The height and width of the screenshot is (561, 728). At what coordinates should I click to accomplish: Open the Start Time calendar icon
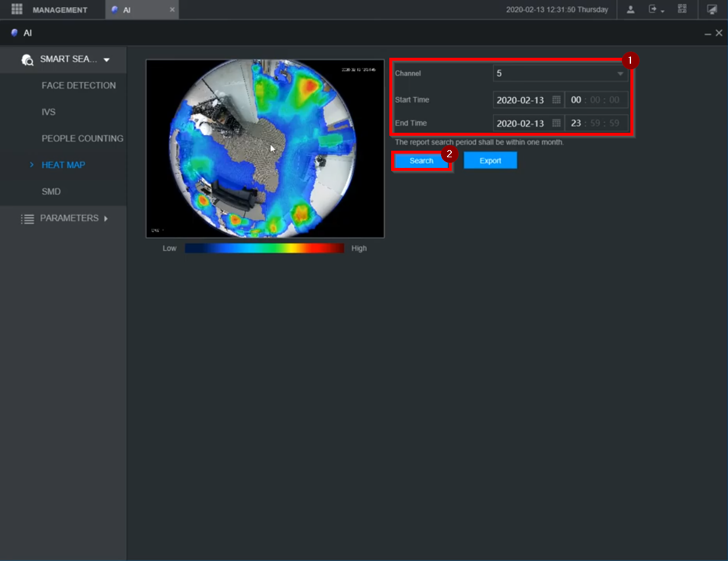coord(557,100)
